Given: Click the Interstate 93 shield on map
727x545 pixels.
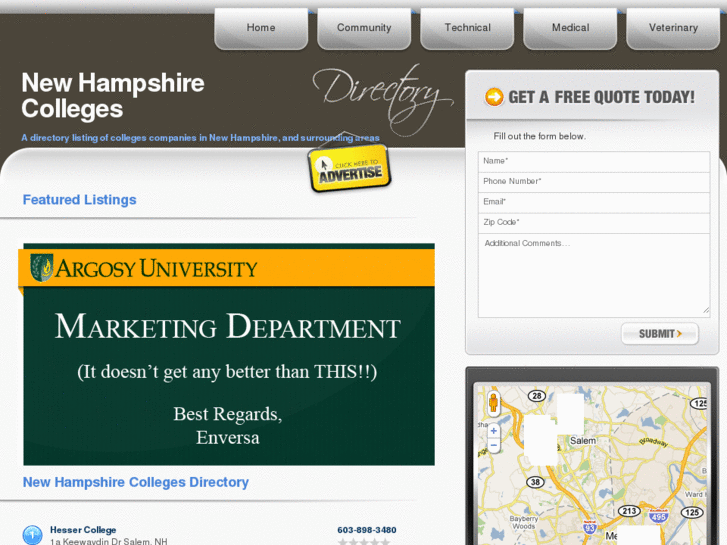Looking at the screenshot, I should click(x=590, y=527).
